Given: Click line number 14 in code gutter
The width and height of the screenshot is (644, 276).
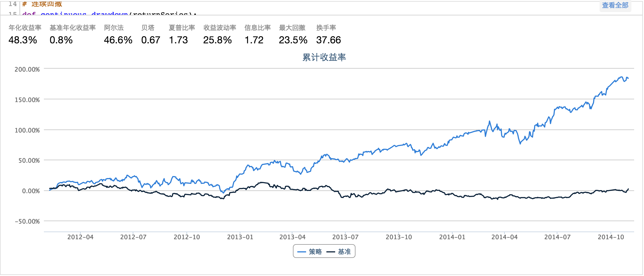Looking at the screenshot, I should [x=13, y=4].
